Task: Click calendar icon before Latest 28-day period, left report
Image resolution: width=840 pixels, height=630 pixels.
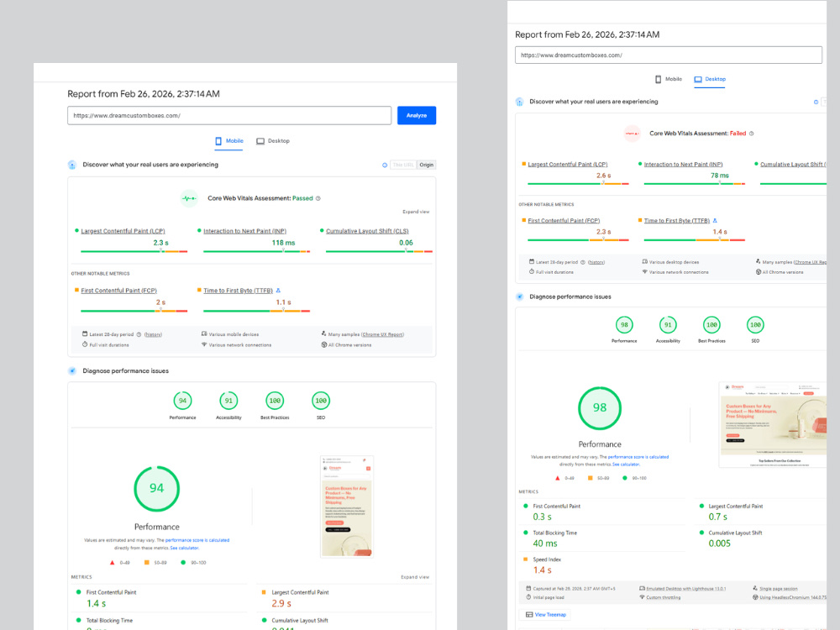Action: (85, 333)
